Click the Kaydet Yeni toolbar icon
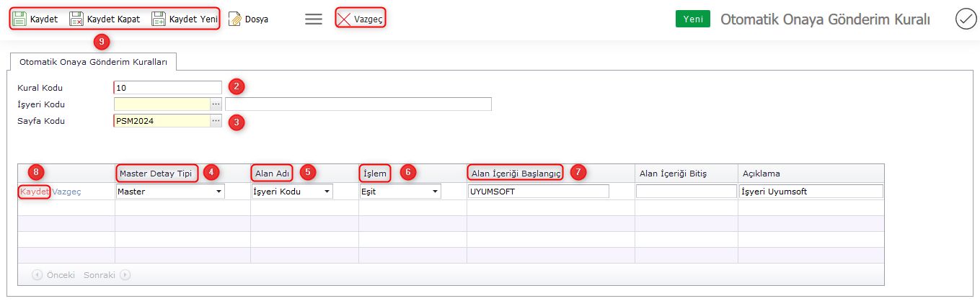 point(159,19)
